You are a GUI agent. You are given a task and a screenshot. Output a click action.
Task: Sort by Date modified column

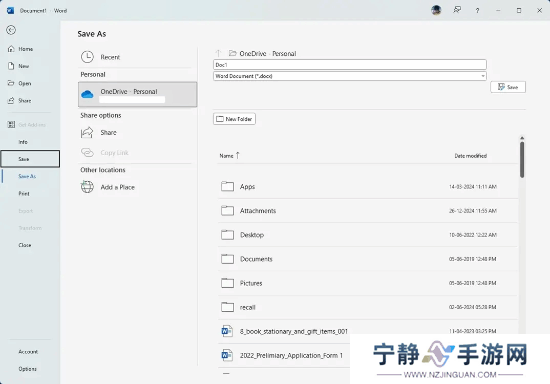point(470,156)
